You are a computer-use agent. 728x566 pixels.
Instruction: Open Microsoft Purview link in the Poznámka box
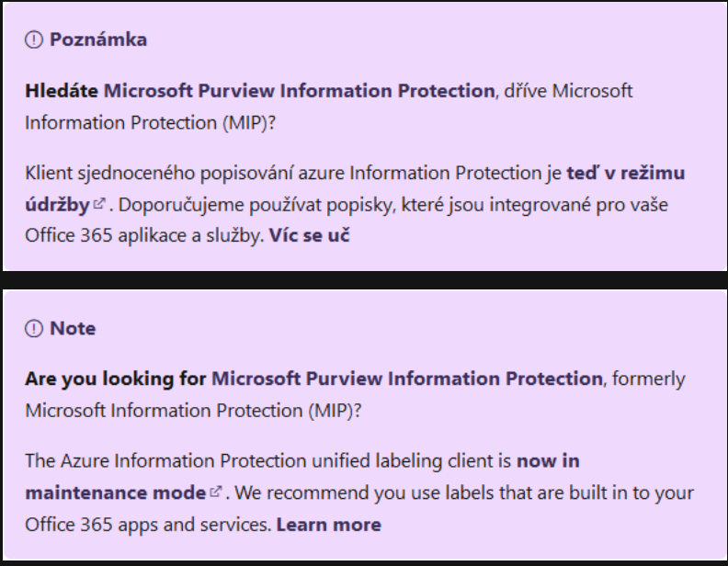[299, 91]
